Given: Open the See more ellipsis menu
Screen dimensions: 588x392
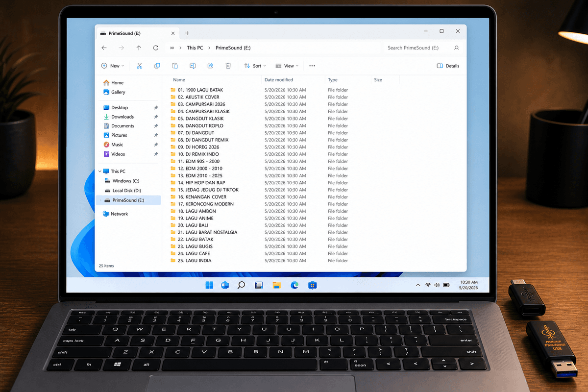Looking at the screenshot, I should click(x=312, y=66).
